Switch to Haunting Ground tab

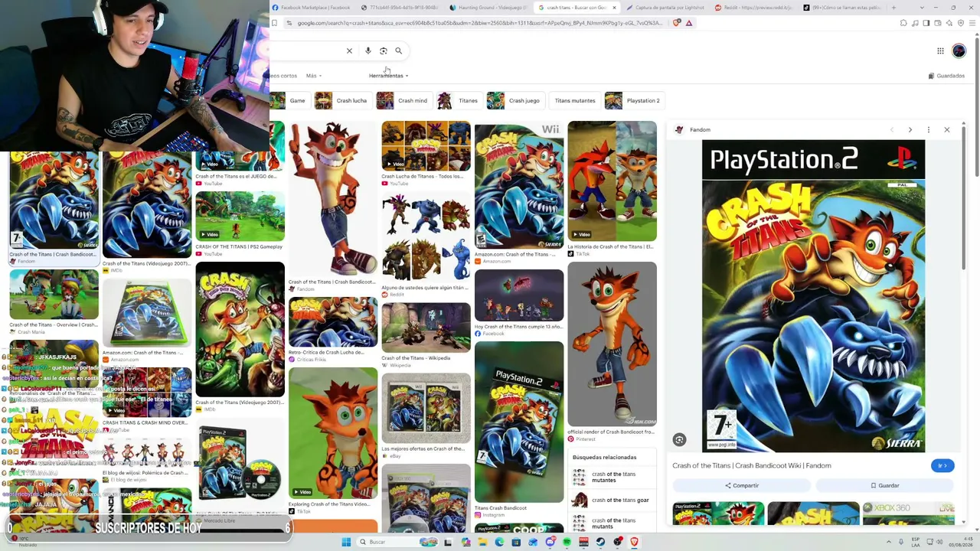(488, 8)
